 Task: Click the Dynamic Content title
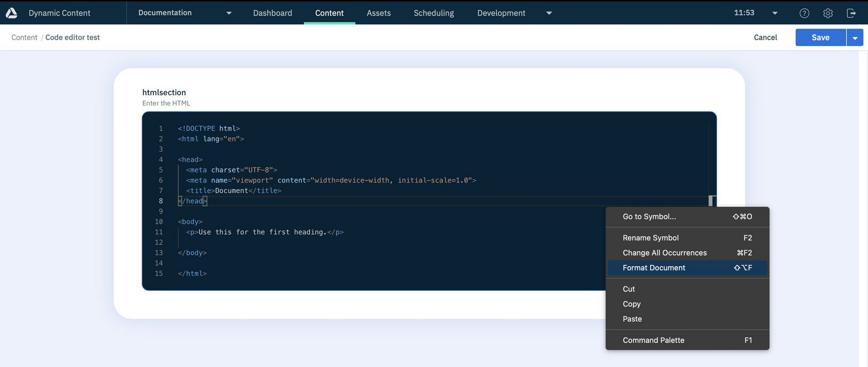pos(60,13)
